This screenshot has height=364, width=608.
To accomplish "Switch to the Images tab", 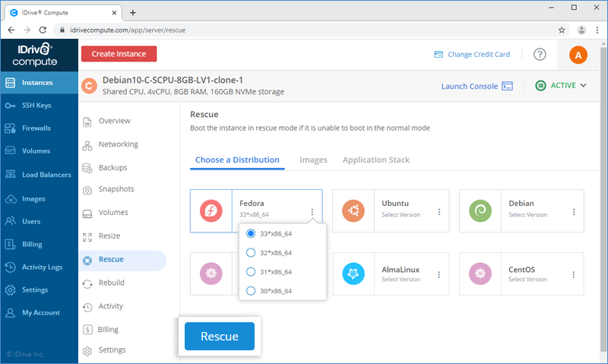I will click(x=313, y=160).
